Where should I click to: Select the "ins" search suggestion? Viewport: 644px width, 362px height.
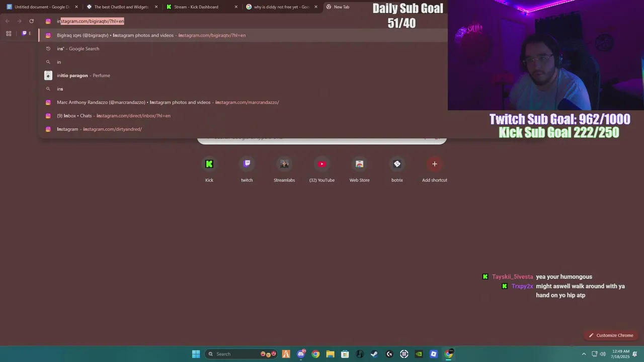point(243,89)
